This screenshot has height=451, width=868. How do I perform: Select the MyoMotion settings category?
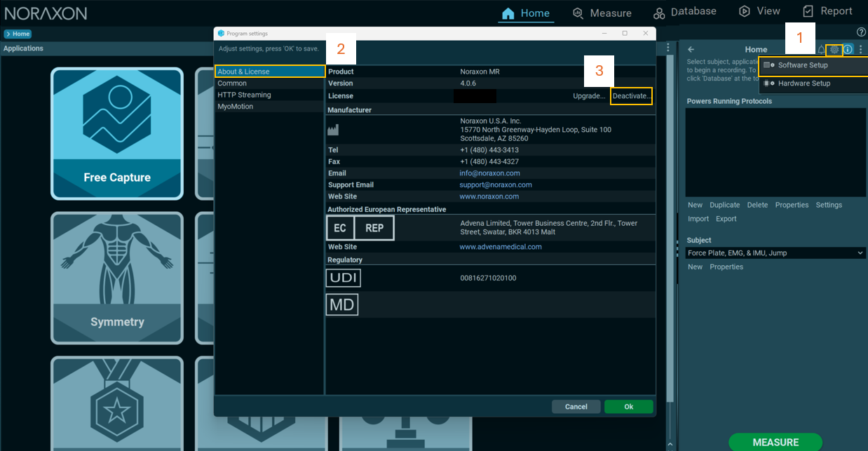[270, 107]
